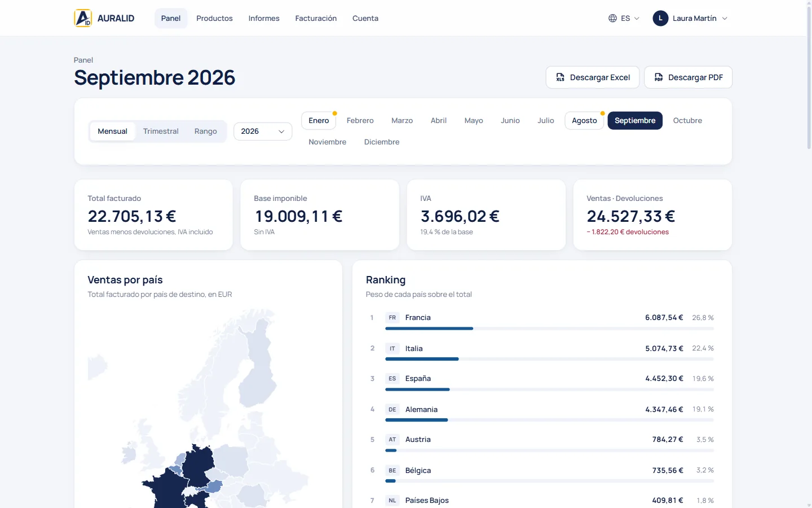Click the NL country badge
812x508 pixels.
(x=392, y=501)
